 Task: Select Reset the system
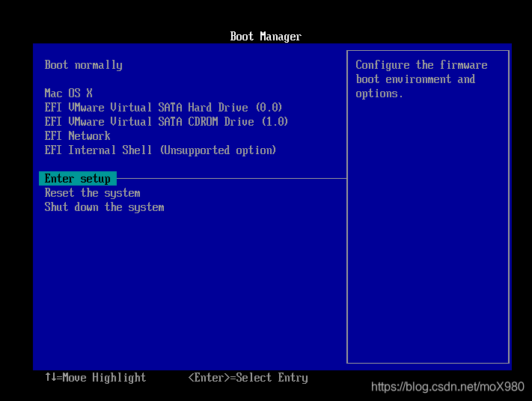pyautogui.click(x=92, y=193)
